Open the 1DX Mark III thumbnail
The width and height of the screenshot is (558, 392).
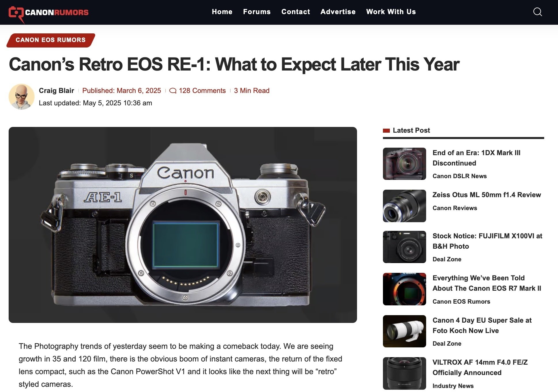404,164
